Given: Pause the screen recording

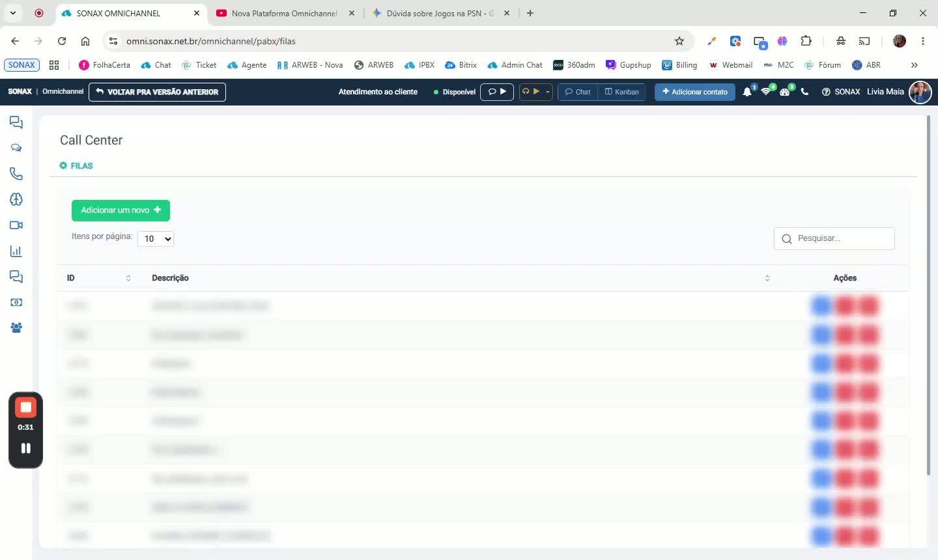Looking at the screenshot, I should (25, 448).
